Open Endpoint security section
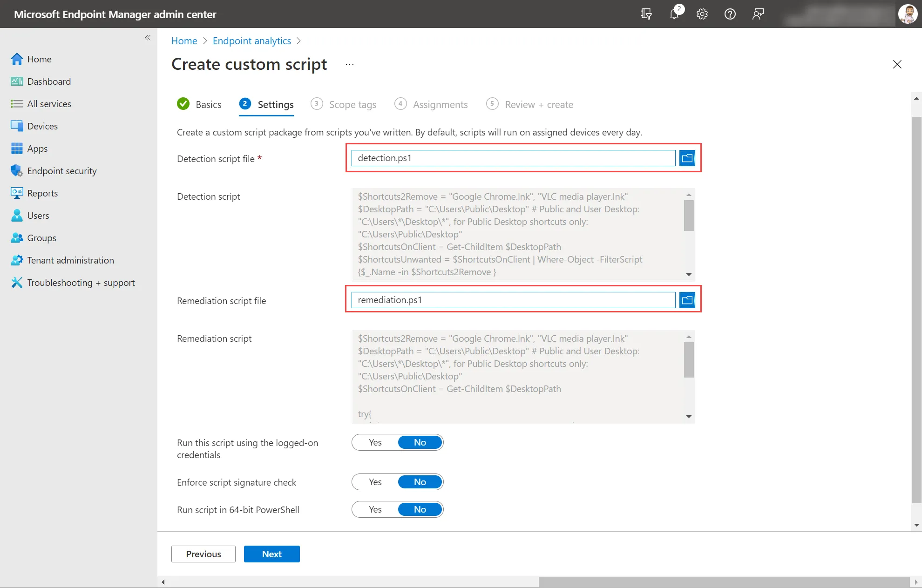The height and width of the screenshot is (588, 922). click(x=62, y=171)
